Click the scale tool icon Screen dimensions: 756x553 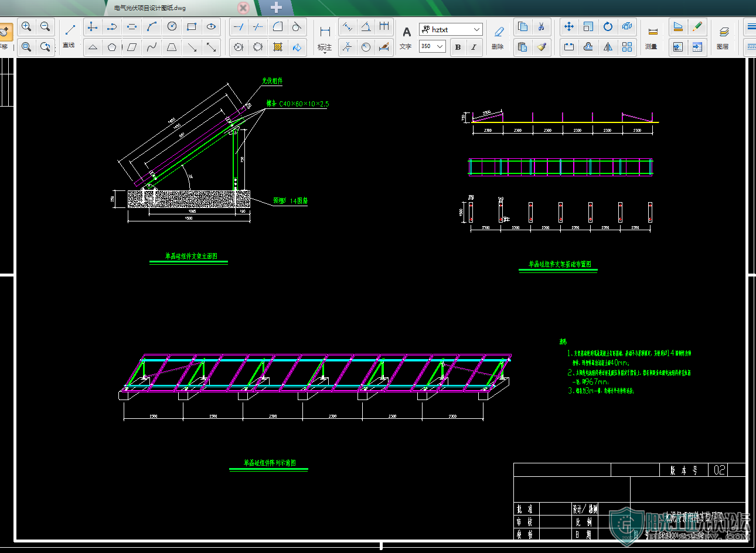(588, 27)
